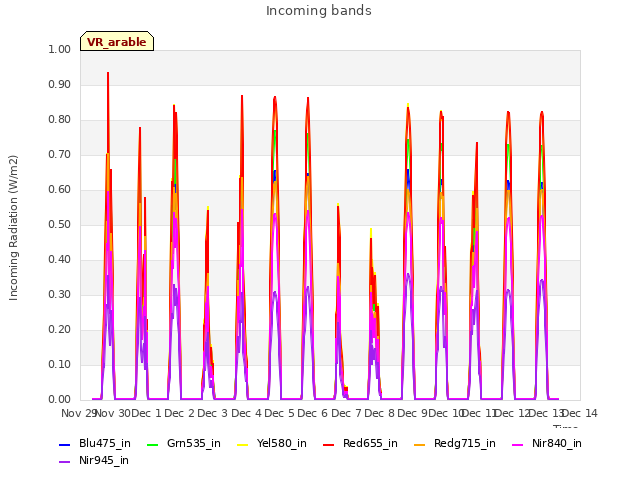Click the 0.90 y-axis tick label
640x480 pixels.
(x=60, y=84)
